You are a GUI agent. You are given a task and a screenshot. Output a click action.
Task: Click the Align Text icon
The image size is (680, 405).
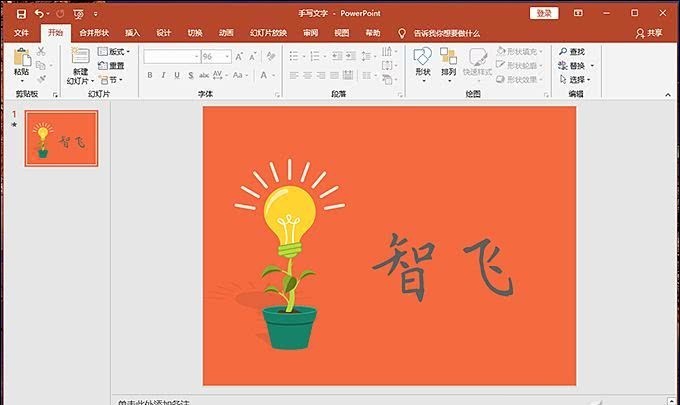(x=389, y=65)
